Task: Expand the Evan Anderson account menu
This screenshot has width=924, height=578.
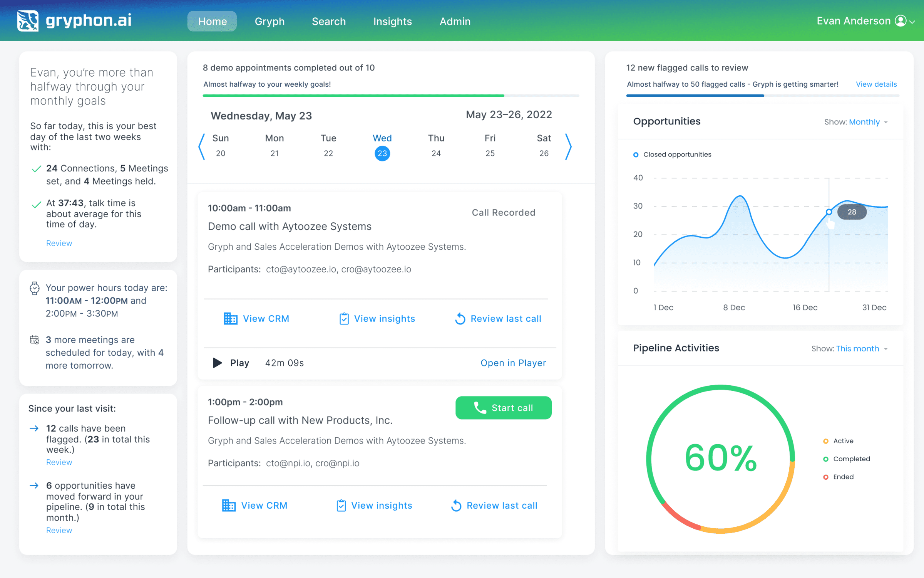Action: pyautogui.click(x=912, y=22)
